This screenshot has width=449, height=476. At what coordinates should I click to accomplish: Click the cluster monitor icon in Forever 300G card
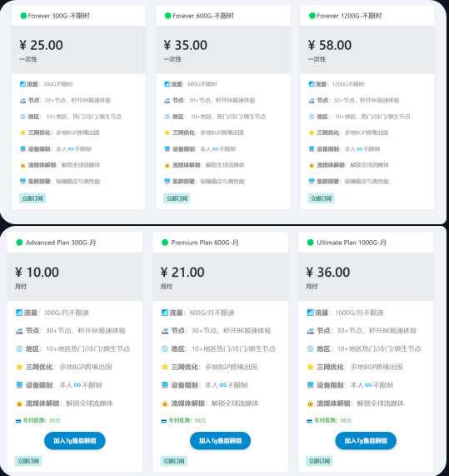point(22,181)
